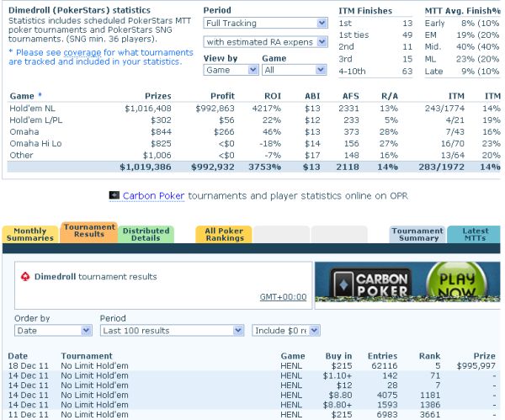Click the total prizes $1,019,386
Screen dimensions: 505x420
tap(146, 167)
